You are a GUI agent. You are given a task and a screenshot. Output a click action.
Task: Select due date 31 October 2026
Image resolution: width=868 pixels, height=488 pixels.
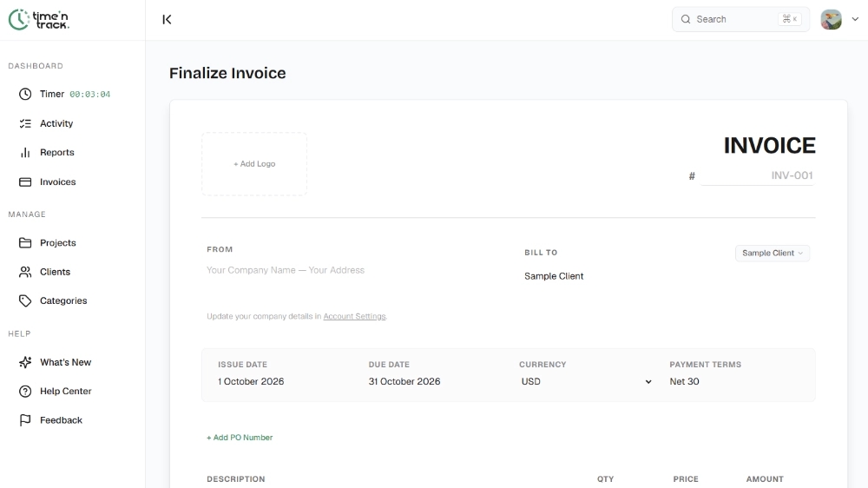(x=404, y=382)
